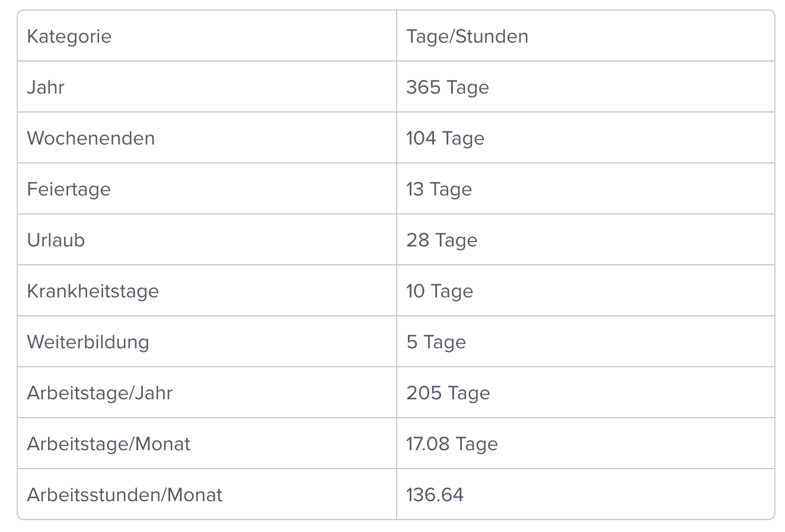Click the 5 Tage value

[x=436, y=342]
